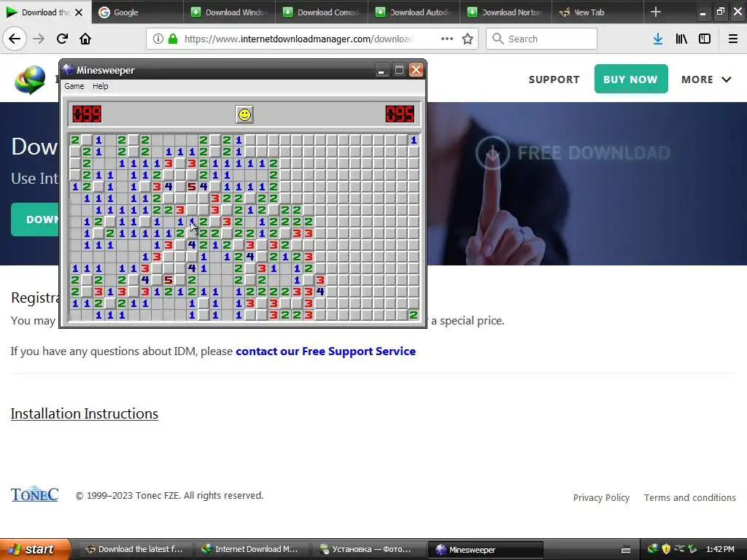
Task: Click the dark-red 5 on the Minesweeper board's fifth row
Action: 192,187
